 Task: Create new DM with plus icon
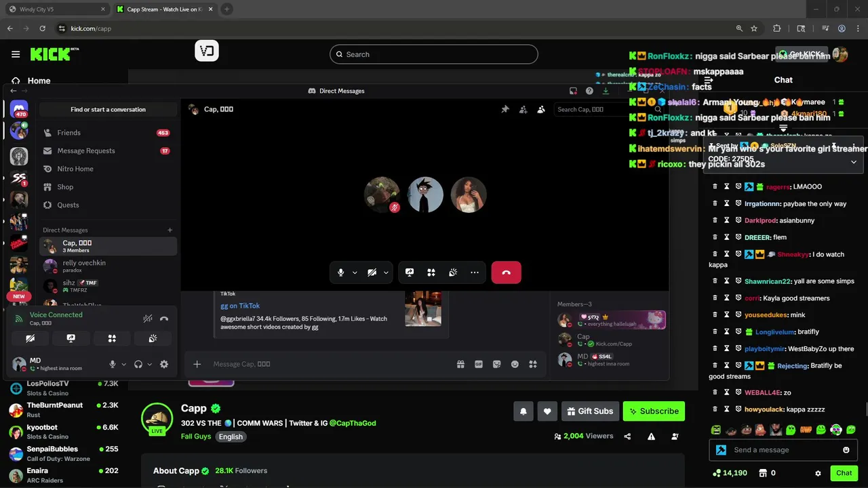[x=170, y=230]
